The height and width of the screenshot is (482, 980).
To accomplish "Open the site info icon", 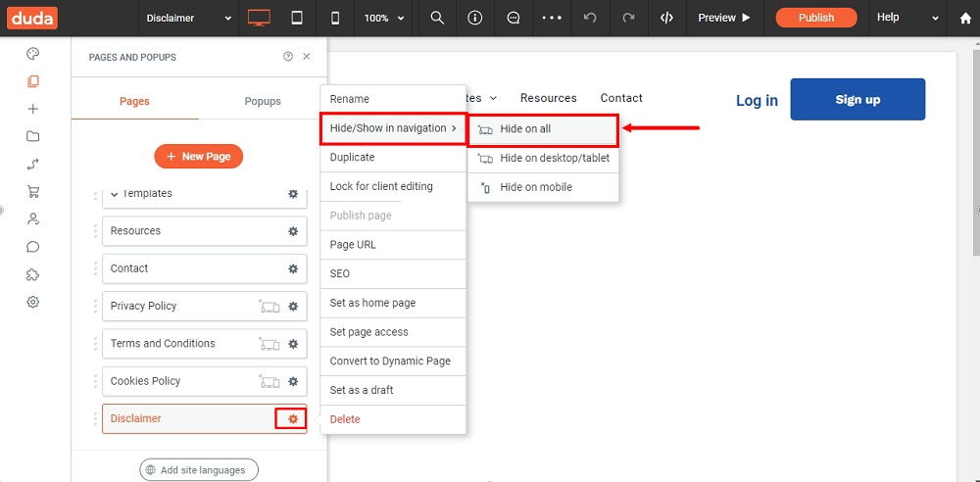I will tap(475, 18).
